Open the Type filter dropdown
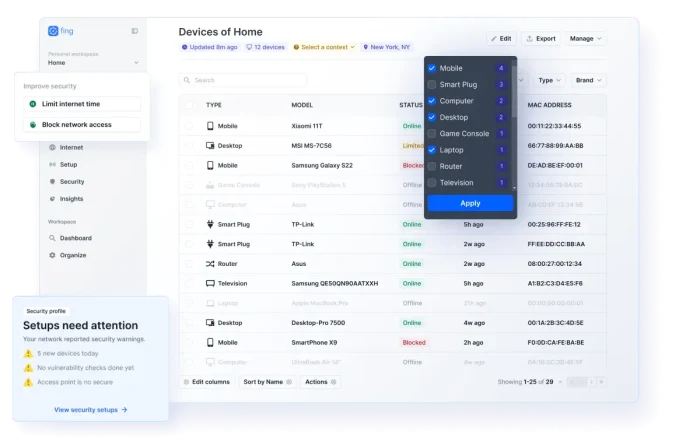 (550, 80)
